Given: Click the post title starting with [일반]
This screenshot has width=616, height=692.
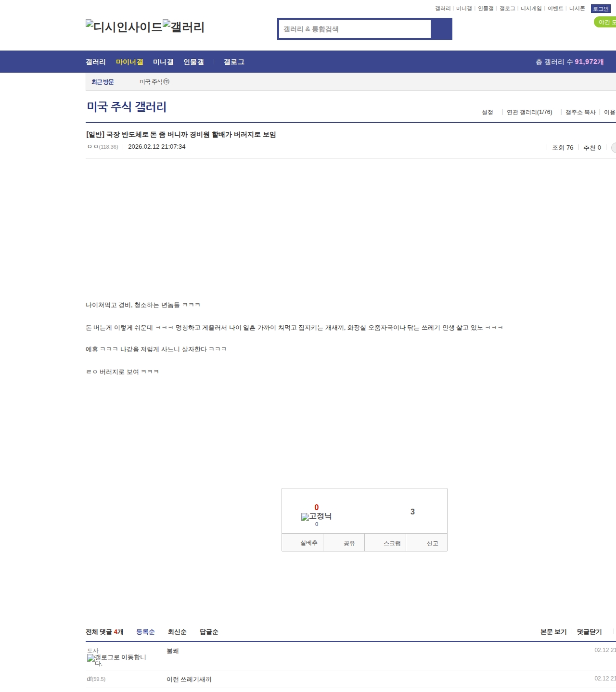Looking at the screenshot, I should (181, 135).
